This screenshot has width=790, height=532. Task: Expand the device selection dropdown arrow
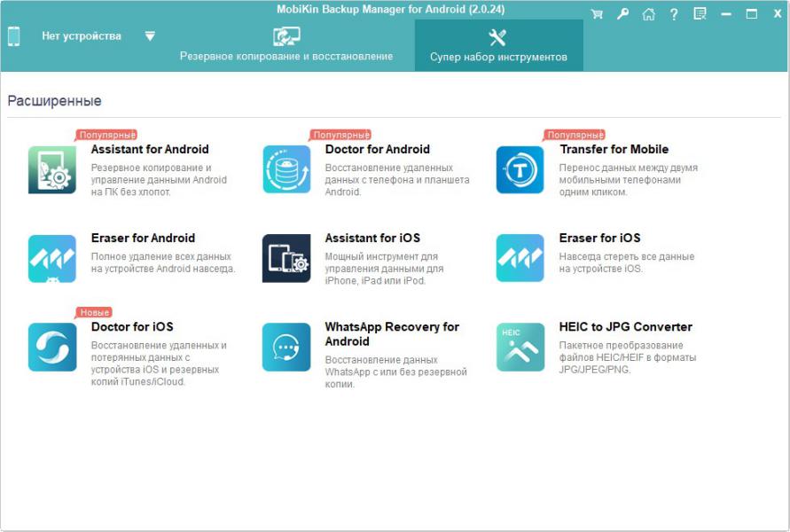point(150,36)
